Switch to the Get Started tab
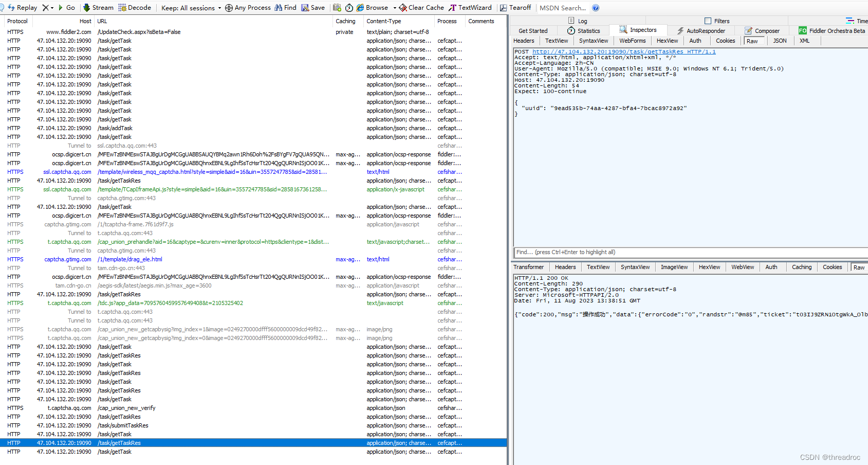868x465 pixels. pos(533,31)
